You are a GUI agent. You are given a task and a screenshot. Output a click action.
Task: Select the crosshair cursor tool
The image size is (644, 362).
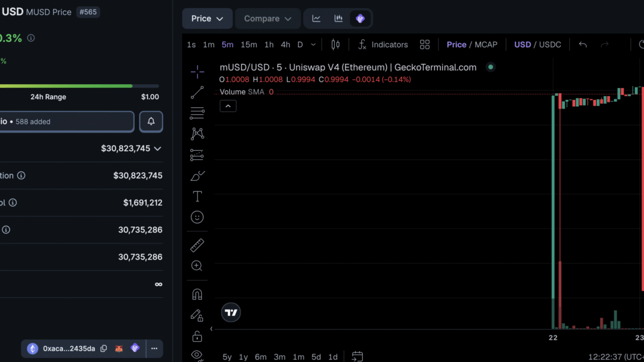[197, 71]
